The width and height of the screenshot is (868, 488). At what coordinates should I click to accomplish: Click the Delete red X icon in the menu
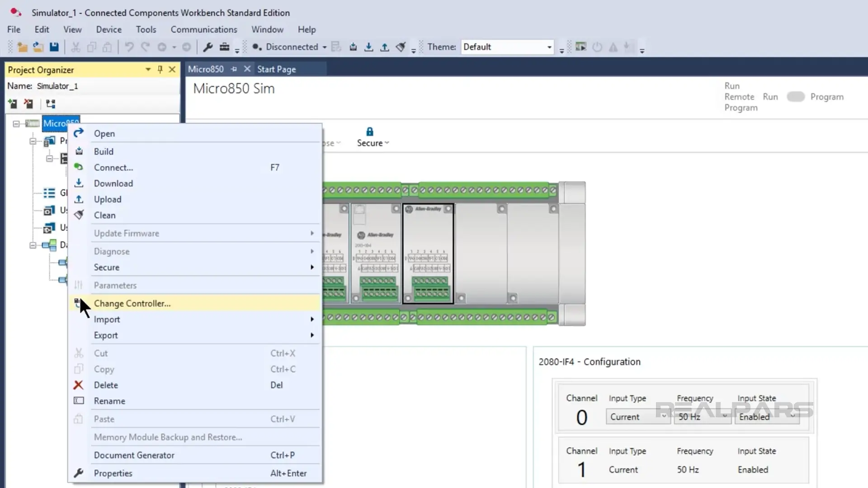click(78, 385)
